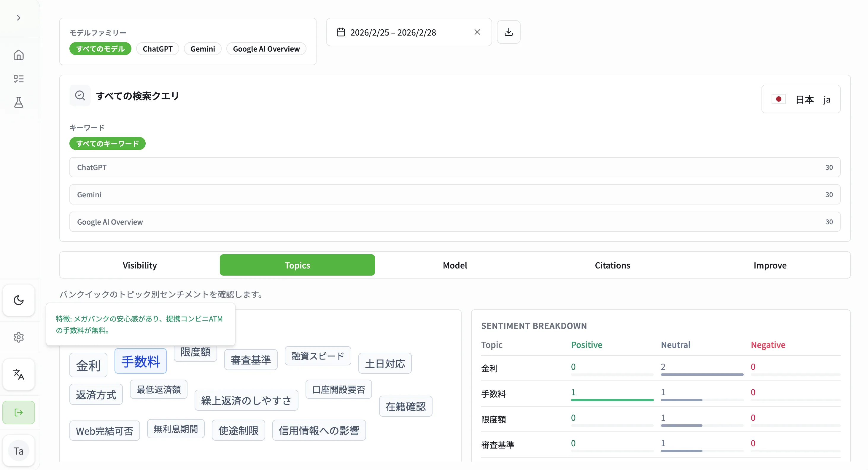Screen dimensions: 868x470
Task: Switch to the Visibility tab
Action: (139, 265)
